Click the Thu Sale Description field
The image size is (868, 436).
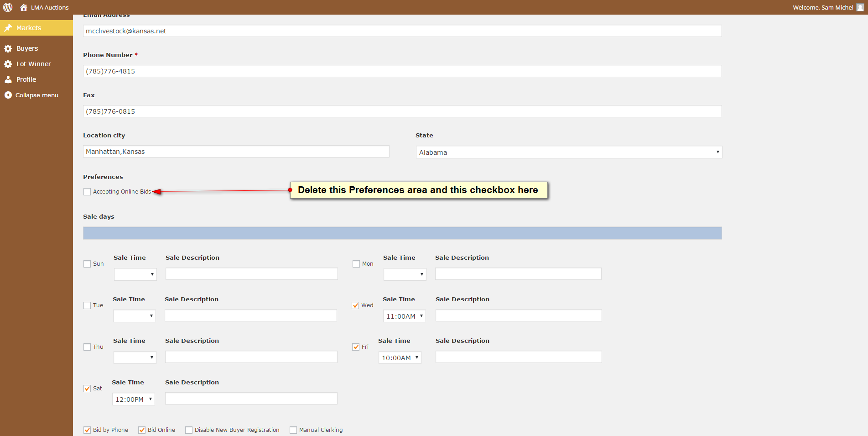pyautogui.click(x=251, y=357)
